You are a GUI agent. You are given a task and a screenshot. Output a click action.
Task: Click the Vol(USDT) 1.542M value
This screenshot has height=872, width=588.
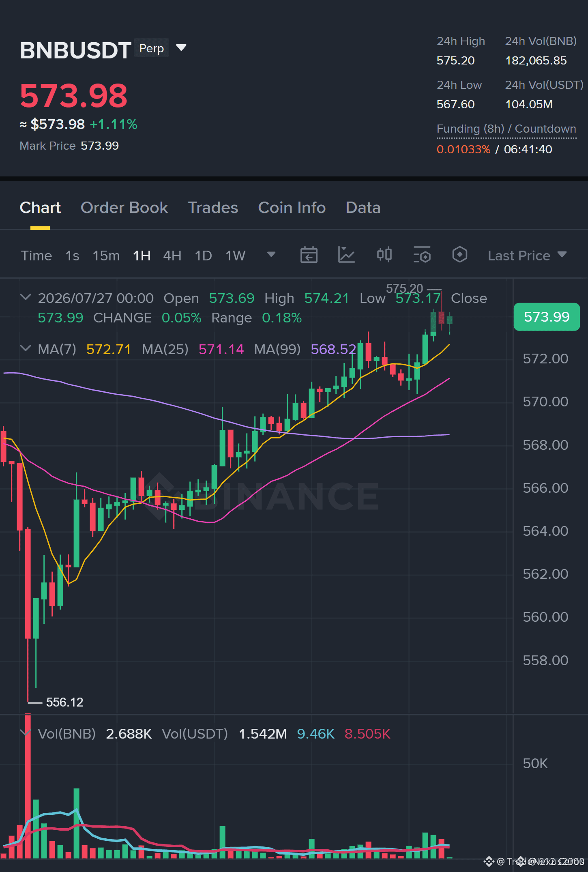pos(262,734)
